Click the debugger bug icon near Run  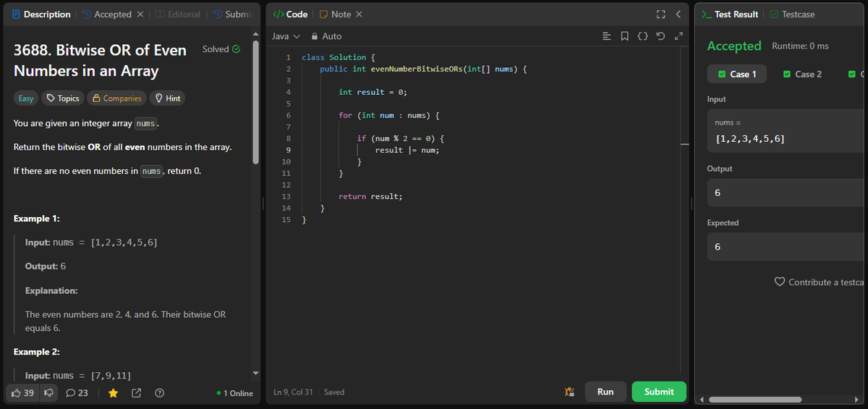click(569, 392)
